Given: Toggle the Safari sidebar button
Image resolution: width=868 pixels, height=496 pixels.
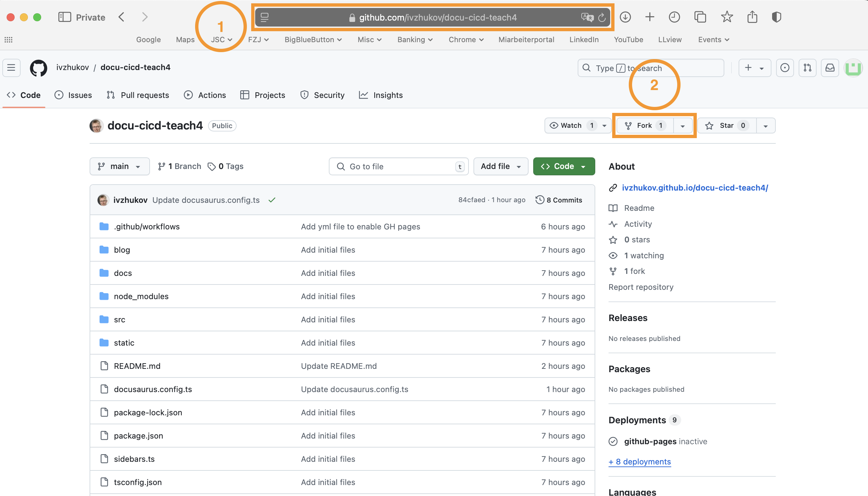Looking at the screenshot, I should (64, 17).
